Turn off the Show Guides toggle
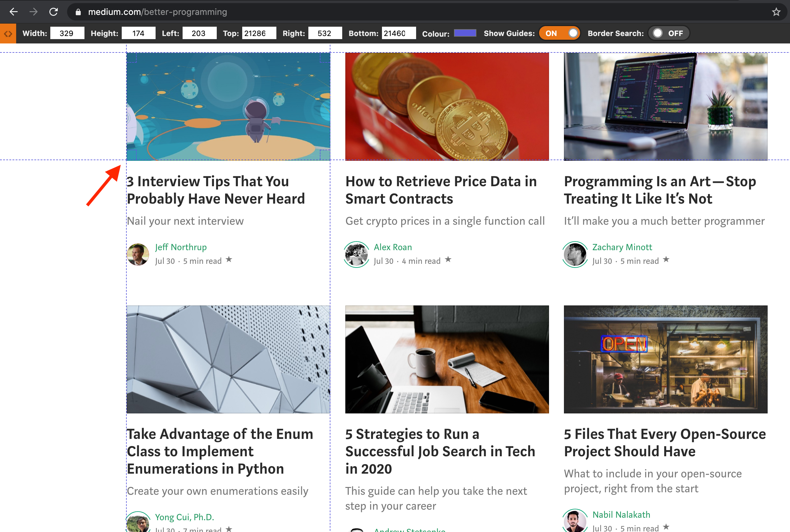Image resolution: width=790 pixels, height=532 pixels. (559, 33)
